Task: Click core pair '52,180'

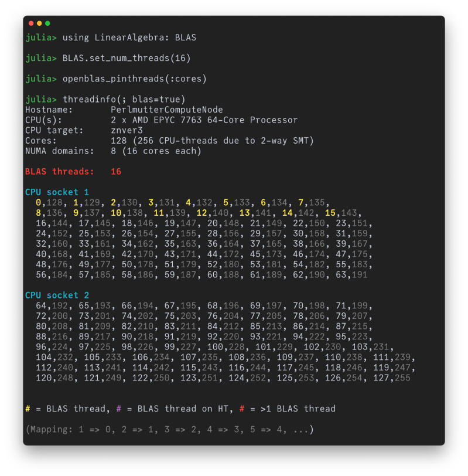Action: 223,265
